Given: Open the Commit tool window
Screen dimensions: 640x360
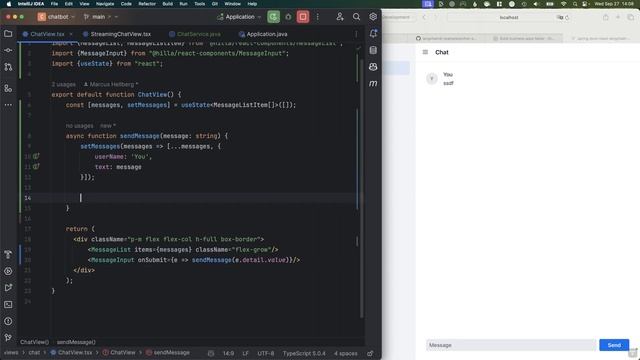Looking at the screenshot, I should [8, 50].
